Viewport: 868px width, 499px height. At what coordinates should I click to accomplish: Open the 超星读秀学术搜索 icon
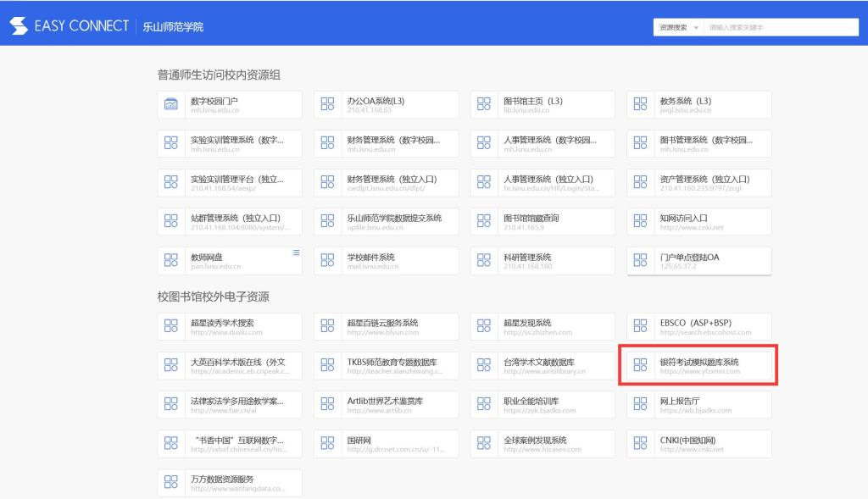tap(171, 326)
